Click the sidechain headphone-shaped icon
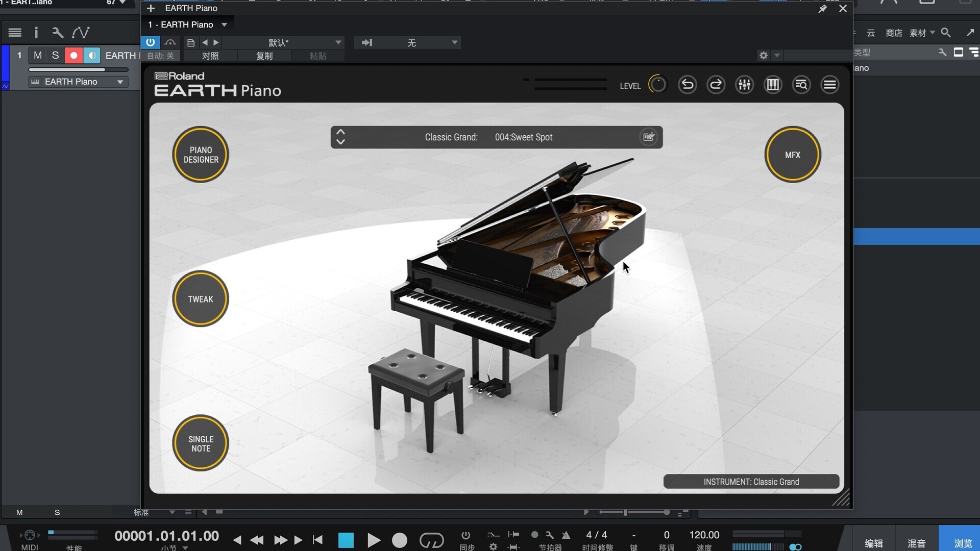 [x=170, y=42]
